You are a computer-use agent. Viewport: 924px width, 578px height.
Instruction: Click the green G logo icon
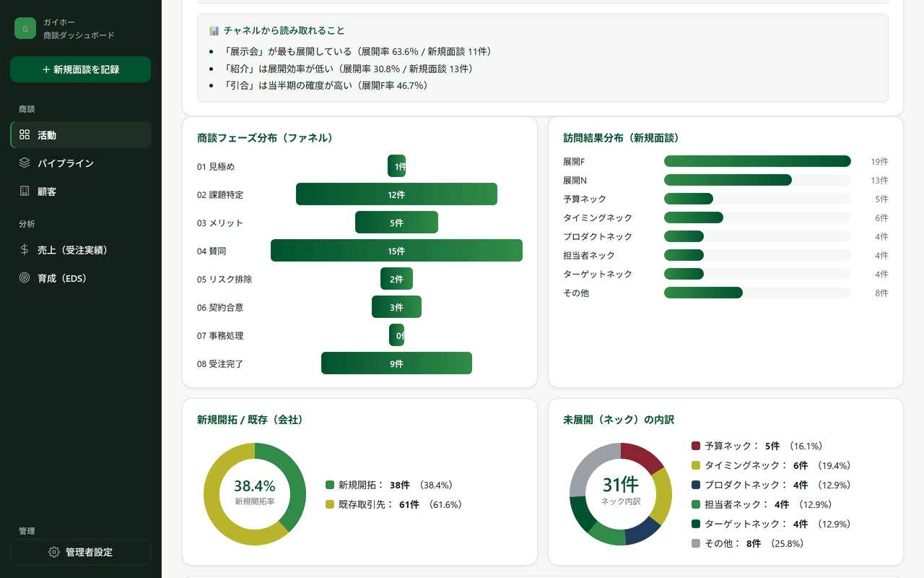[x=25, y=28]
